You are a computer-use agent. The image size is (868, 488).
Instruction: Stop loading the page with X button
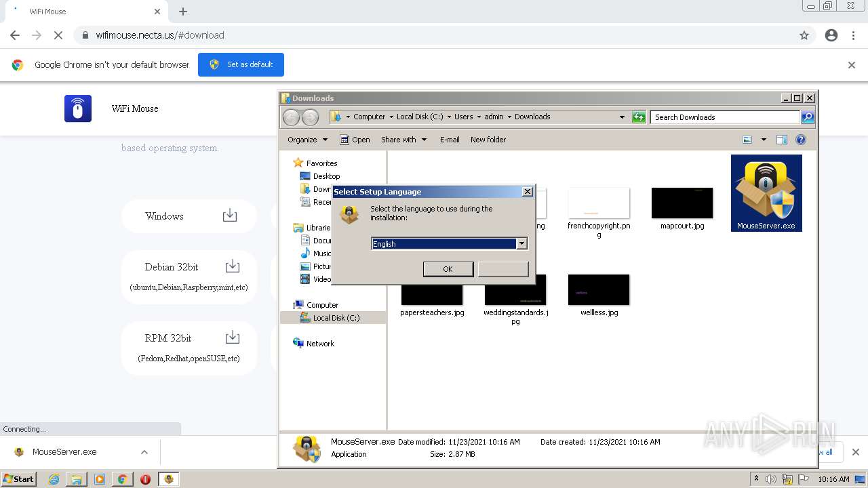tap(58, 35)
